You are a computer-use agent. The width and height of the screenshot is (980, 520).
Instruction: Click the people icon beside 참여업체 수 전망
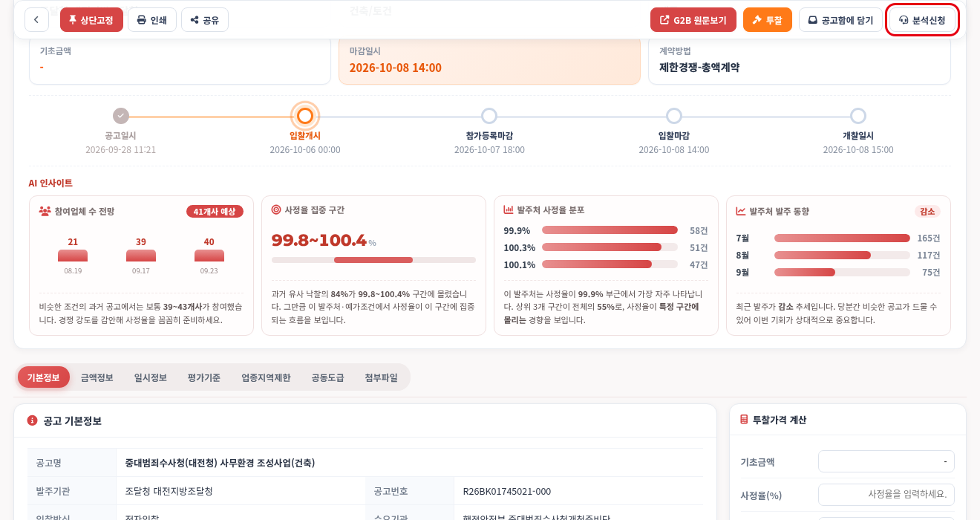tap(45, 211)
